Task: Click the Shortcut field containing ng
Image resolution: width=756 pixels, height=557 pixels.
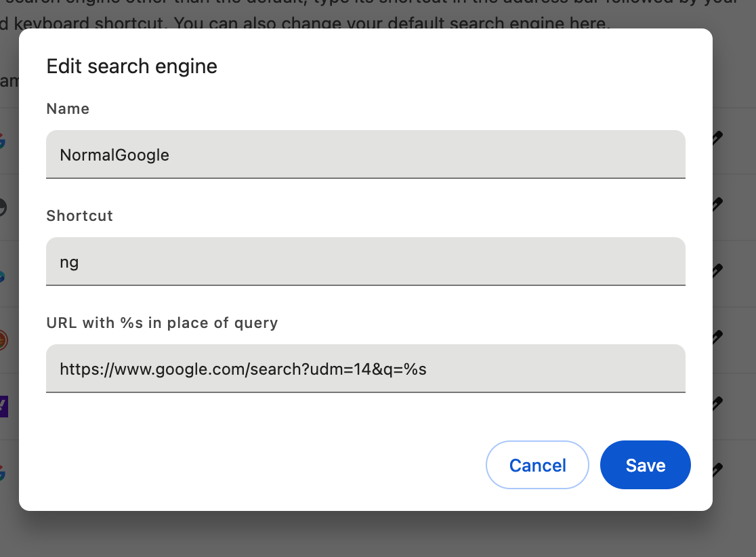Action: tap(365, 262)
